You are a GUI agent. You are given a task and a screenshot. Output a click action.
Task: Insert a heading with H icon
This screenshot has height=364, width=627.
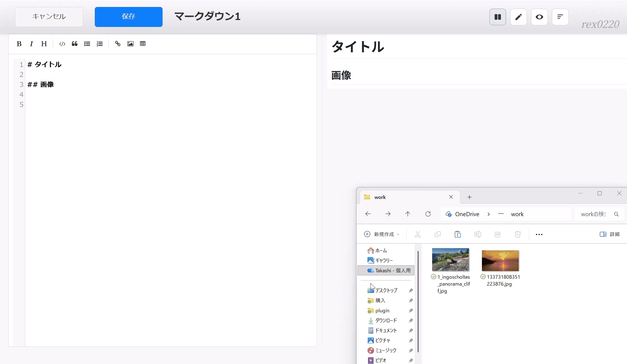(x=44, y=44)
